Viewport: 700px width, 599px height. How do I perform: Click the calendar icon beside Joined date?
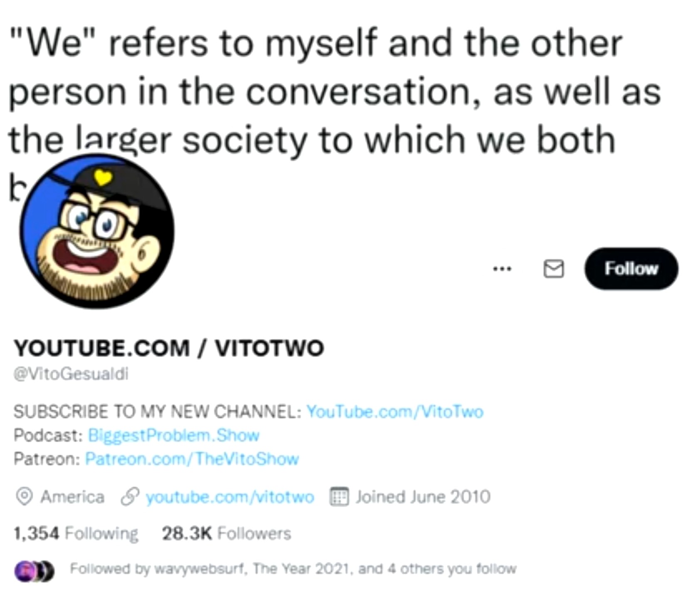click(x=339, y=497)
